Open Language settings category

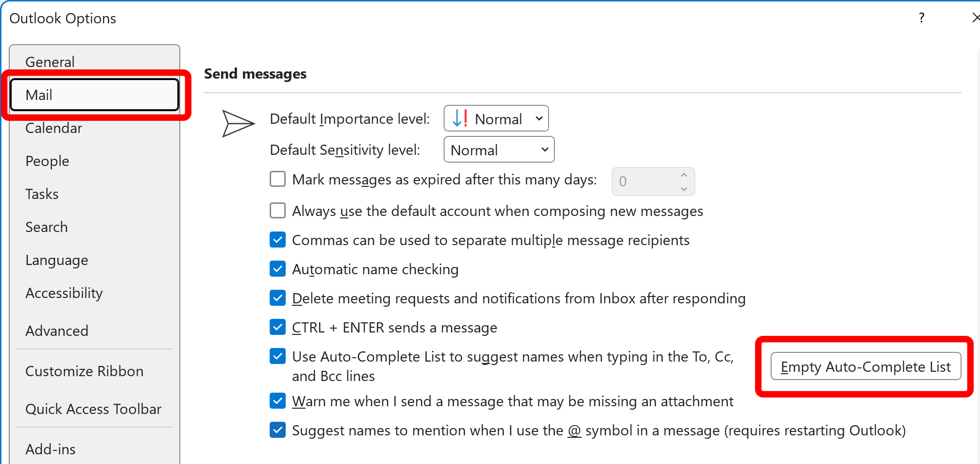(x=94, y=260)
